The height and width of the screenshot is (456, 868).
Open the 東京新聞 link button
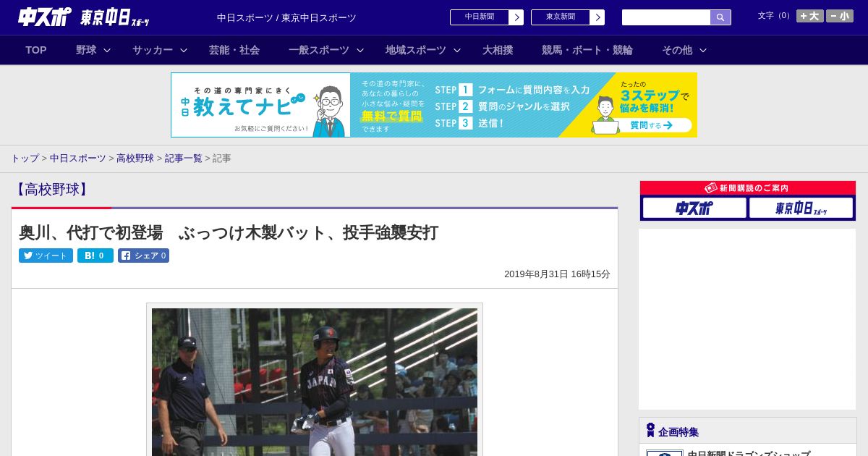point(561,17)
